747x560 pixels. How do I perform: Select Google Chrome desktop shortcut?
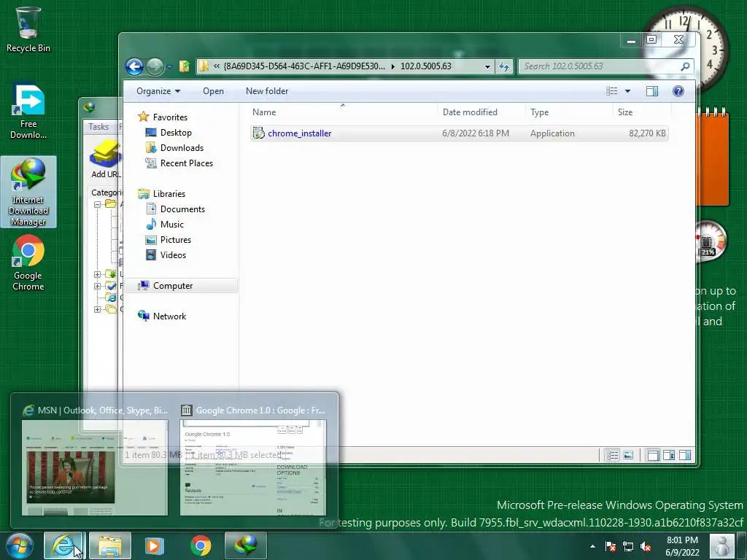[28, 263]
